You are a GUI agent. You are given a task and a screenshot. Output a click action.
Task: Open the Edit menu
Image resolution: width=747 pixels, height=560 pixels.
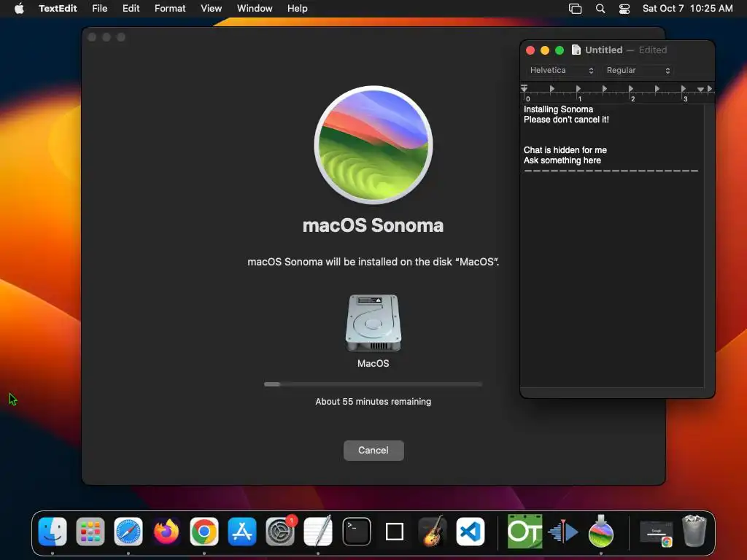tap(131, 8)
